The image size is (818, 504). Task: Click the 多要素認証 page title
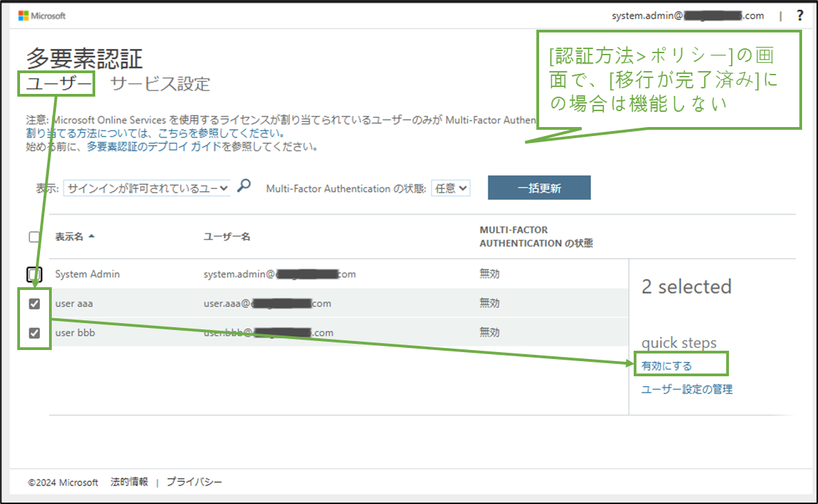[x=84, y=59]
